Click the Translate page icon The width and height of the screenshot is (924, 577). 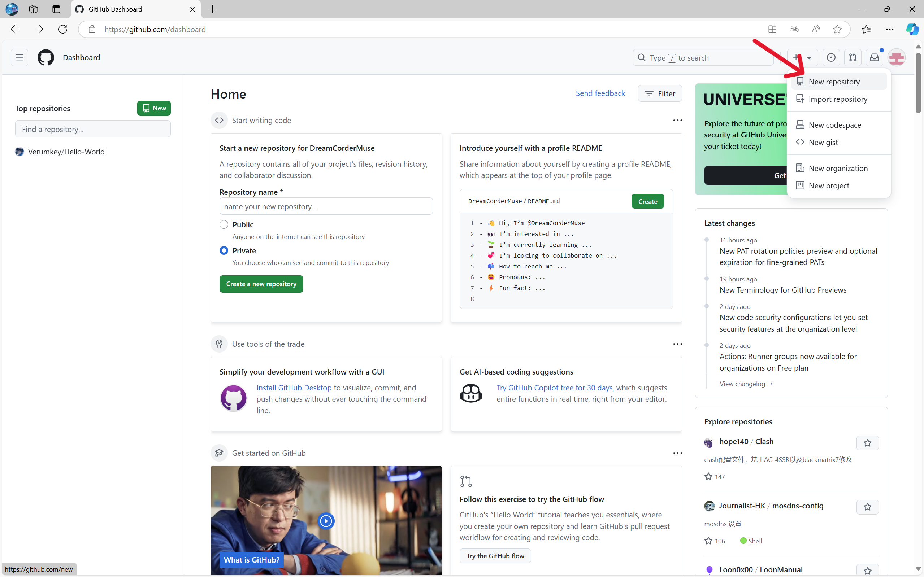point(794,29)
